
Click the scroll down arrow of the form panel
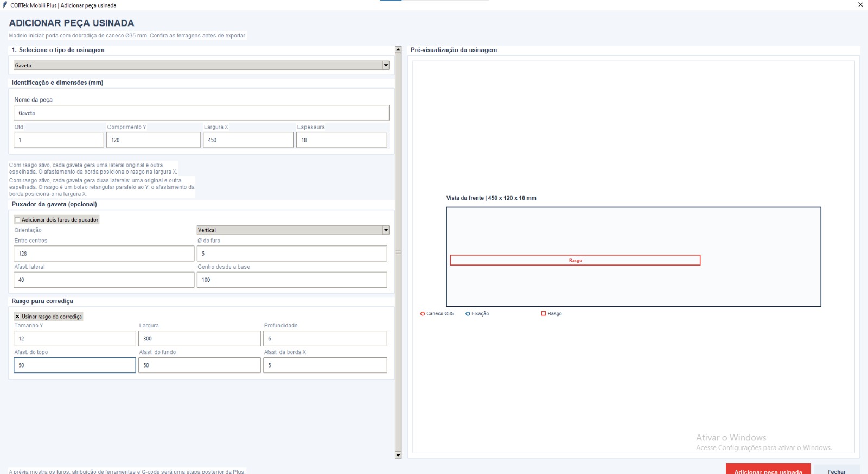(398, 455)
